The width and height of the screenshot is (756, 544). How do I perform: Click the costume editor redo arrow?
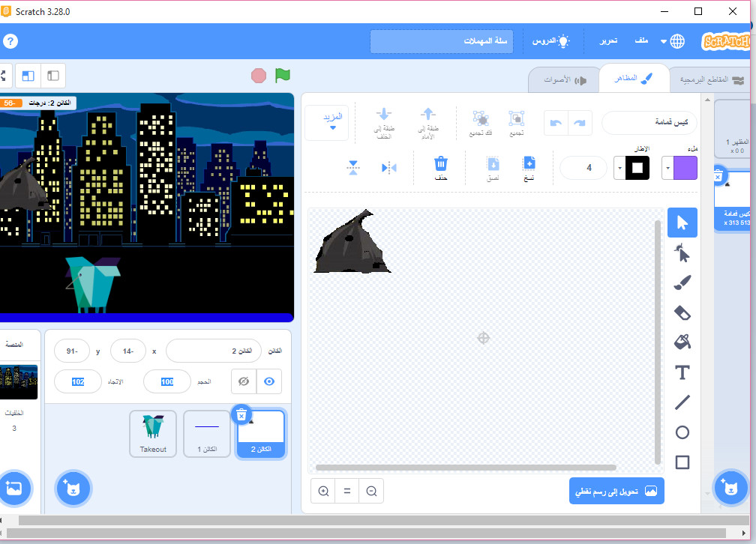[x=556, y=123]
